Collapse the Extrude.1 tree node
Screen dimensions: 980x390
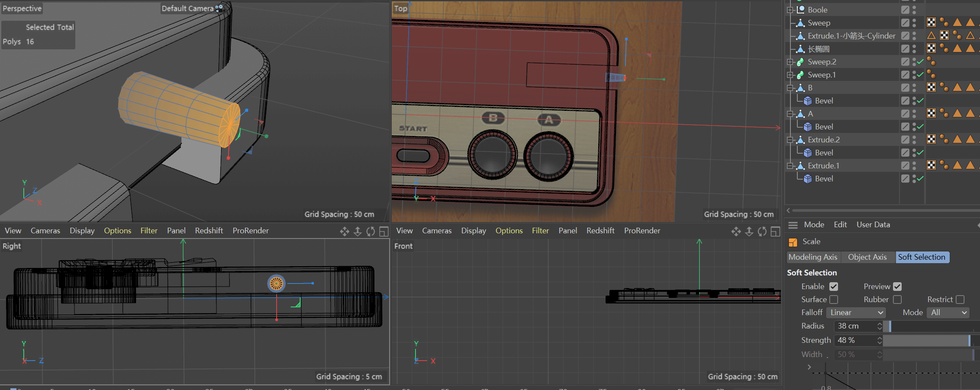[x=790, y=166]
